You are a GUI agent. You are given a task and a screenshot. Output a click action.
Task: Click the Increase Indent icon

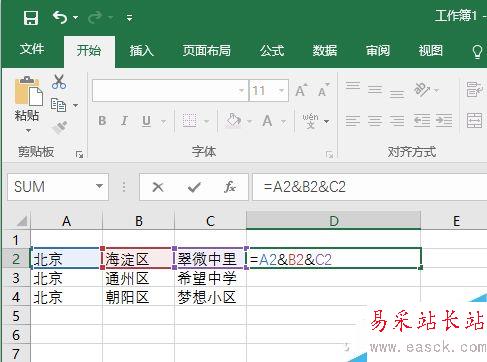pos(444,121)
